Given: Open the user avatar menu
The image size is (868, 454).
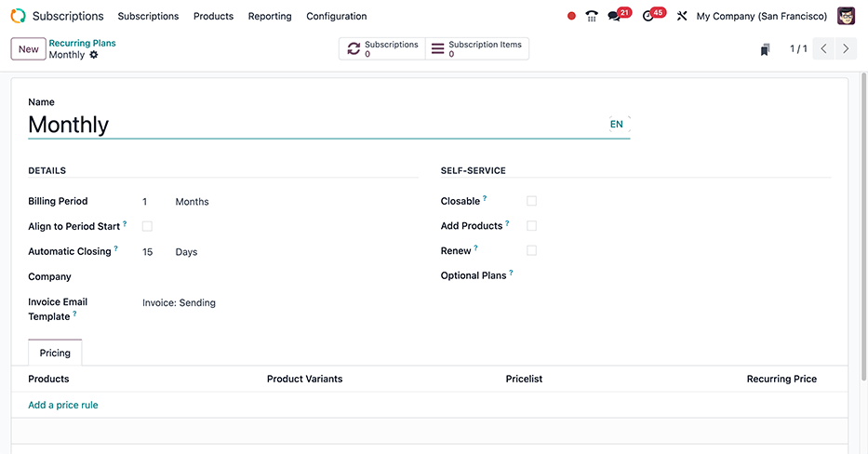Looking at the screenshot, I should 846,16.
